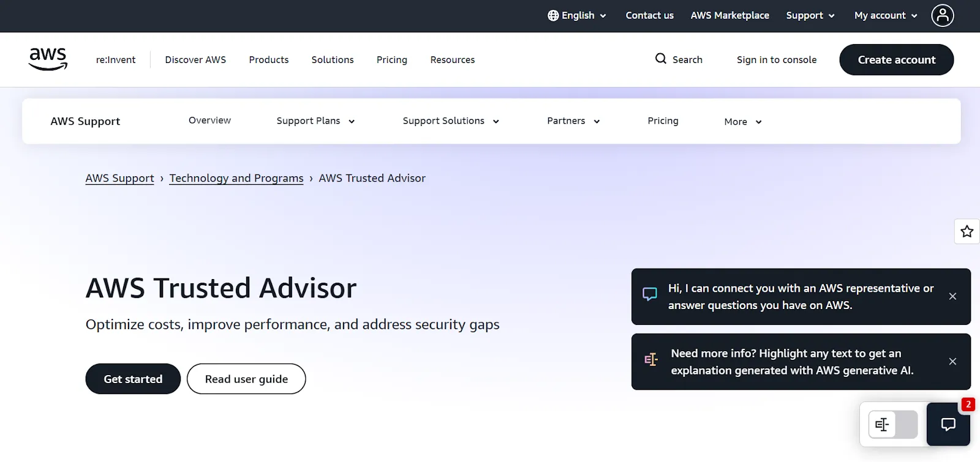Screen dimensions: 980x462
Task: Click the AWS Trusted Advisor heading
Action: (x=221, y=288)
